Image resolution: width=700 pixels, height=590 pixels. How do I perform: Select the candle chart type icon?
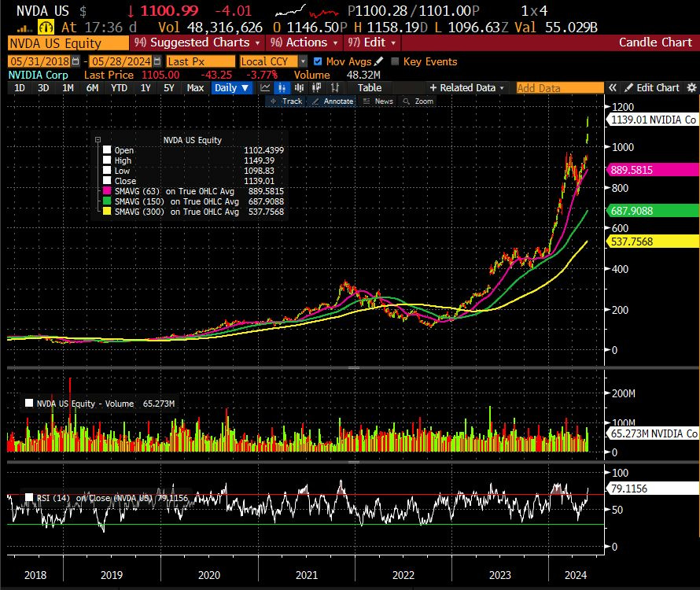(x=282, y=87)
